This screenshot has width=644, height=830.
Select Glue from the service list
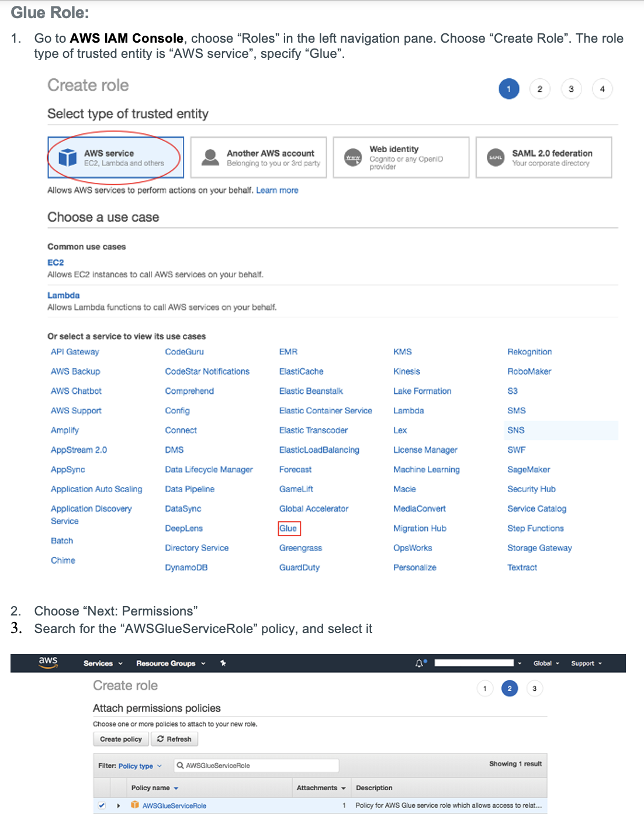click(x=288, y=528)
